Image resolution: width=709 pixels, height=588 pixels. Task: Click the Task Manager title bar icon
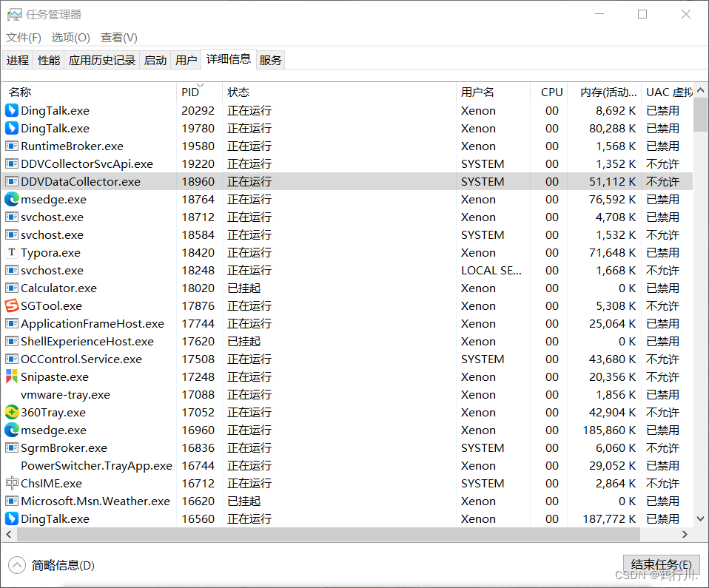point(14,15)
